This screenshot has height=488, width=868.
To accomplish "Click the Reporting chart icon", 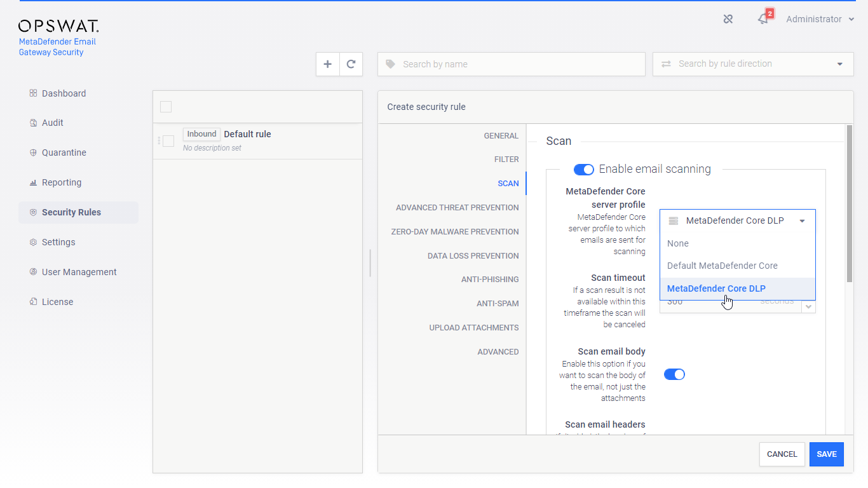I will coord(34,182).
